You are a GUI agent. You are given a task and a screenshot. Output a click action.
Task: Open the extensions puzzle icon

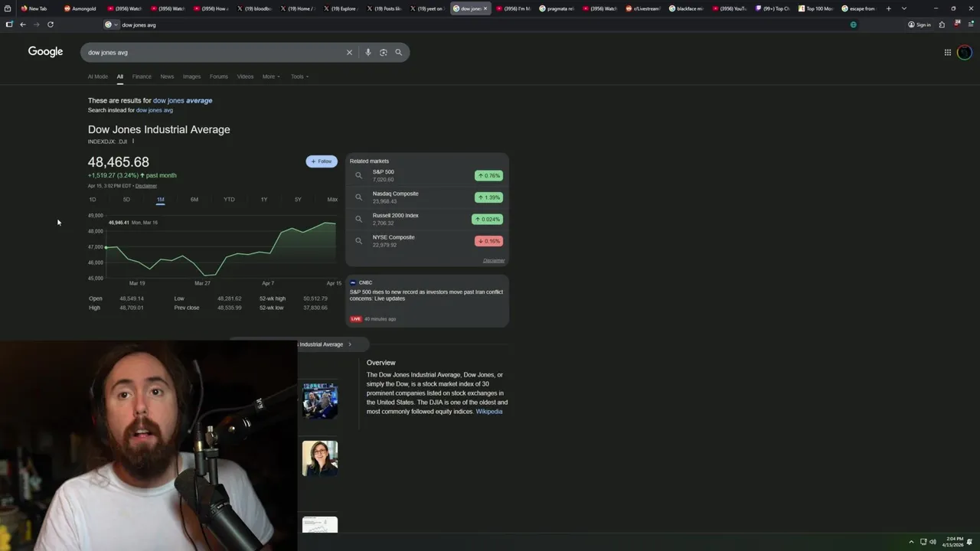942,24
